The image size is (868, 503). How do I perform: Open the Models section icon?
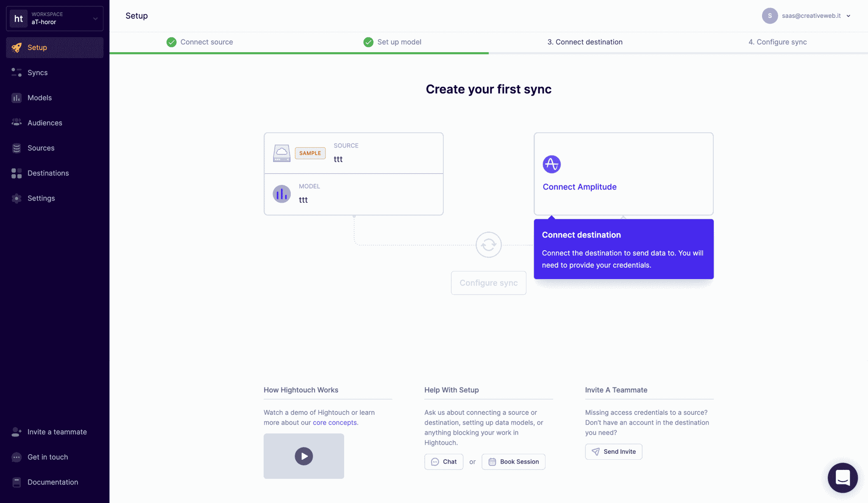[17, 98]
